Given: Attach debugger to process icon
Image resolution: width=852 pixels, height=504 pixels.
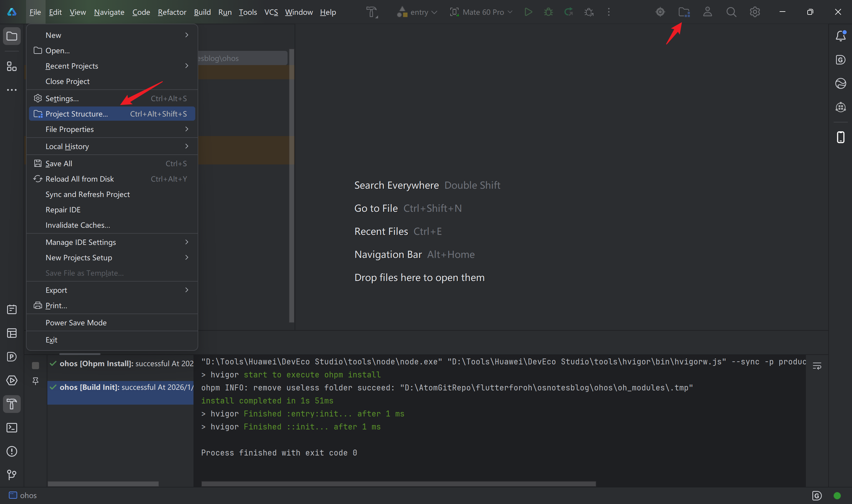Looking at the screenshot, I should (589, 12).
